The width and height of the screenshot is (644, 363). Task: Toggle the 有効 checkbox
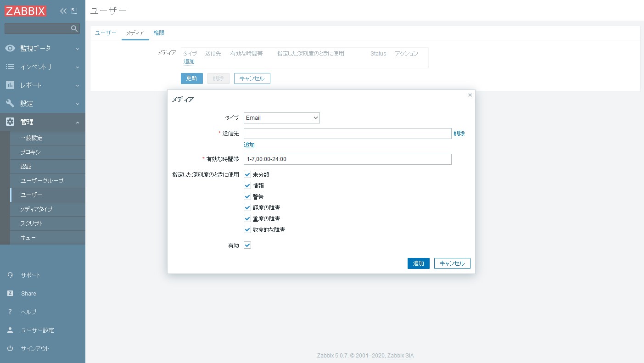pos(247,245)
